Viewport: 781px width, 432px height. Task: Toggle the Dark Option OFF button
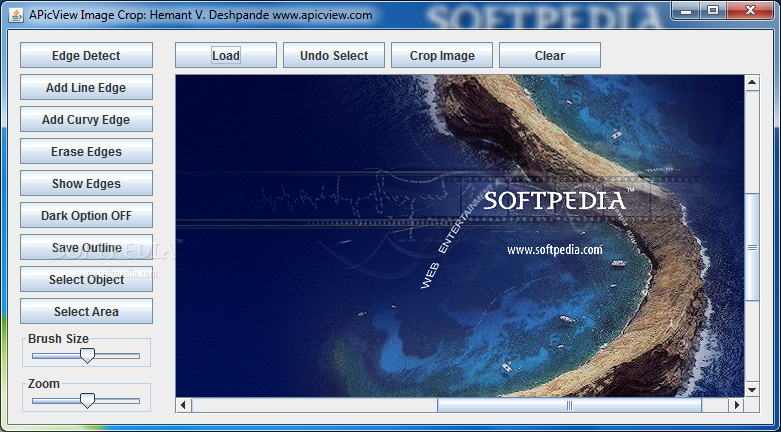pos(86,215)
